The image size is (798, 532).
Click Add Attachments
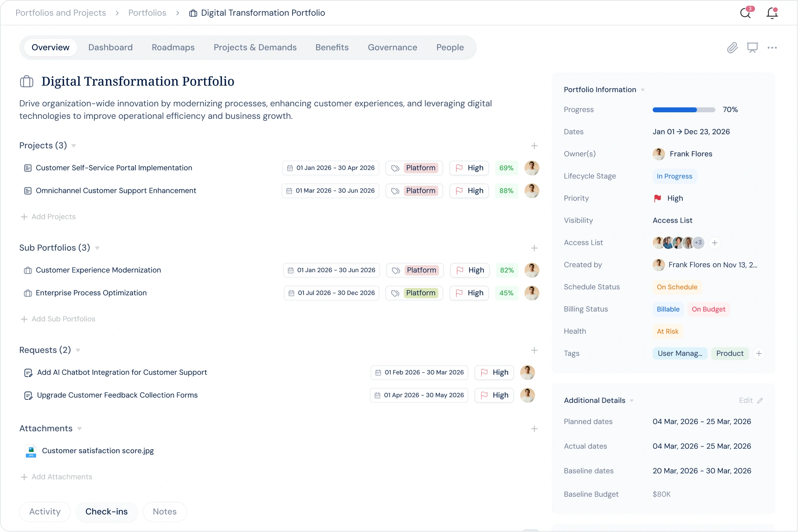57,477
